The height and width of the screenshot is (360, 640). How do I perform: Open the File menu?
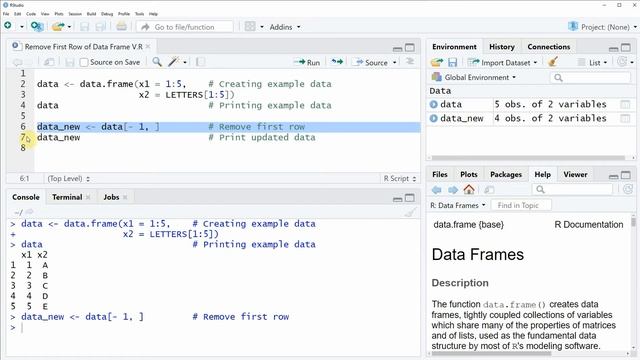pyautogui.click(x=6, y=14)
